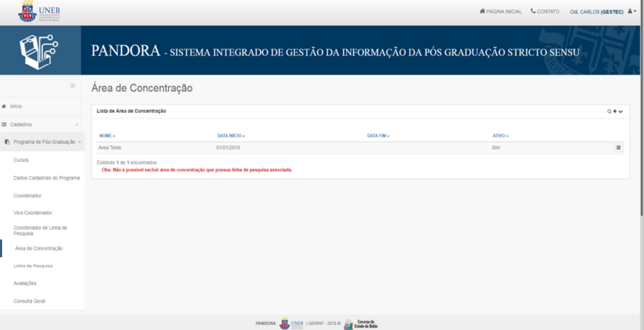Open the Contato link

545,12
